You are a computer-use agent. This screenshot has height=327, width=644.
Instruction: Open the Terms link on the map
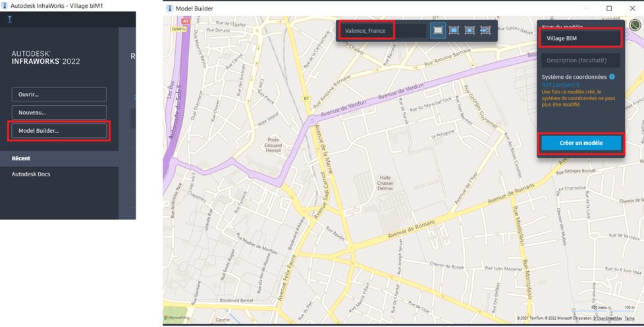tap(630, 318)
